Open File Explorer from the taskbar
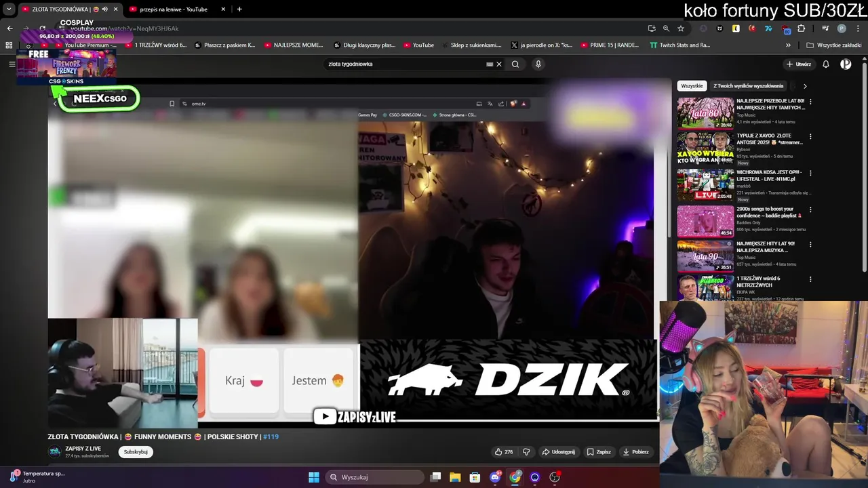The image size is (868, 488). (x=455, y=477)
